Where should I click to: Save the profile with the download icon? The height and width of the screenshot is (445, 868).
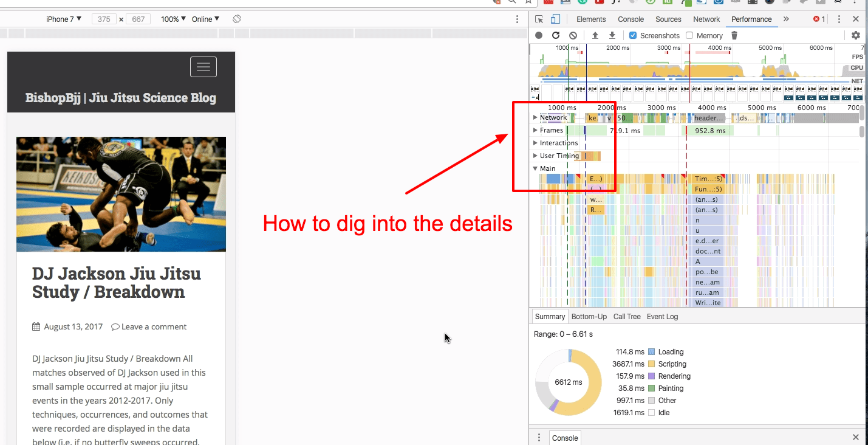[612, 36]
